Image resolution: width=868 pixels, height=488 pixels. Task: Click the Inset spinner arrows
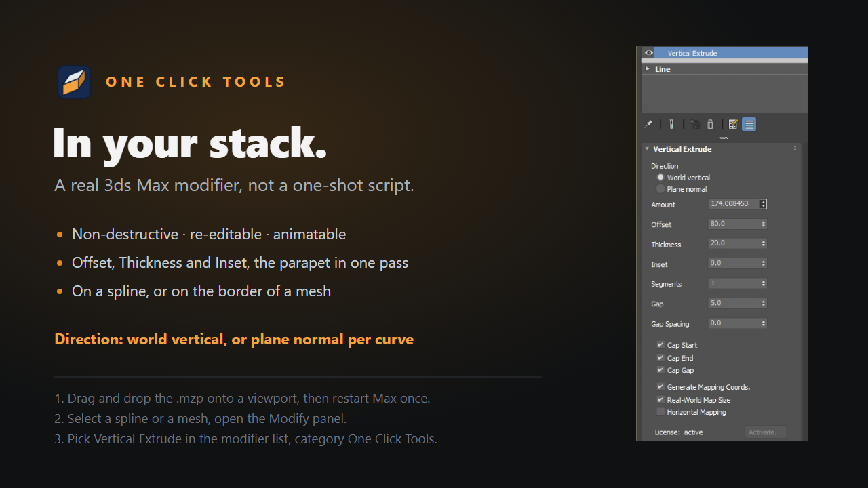tap(764, 263)
